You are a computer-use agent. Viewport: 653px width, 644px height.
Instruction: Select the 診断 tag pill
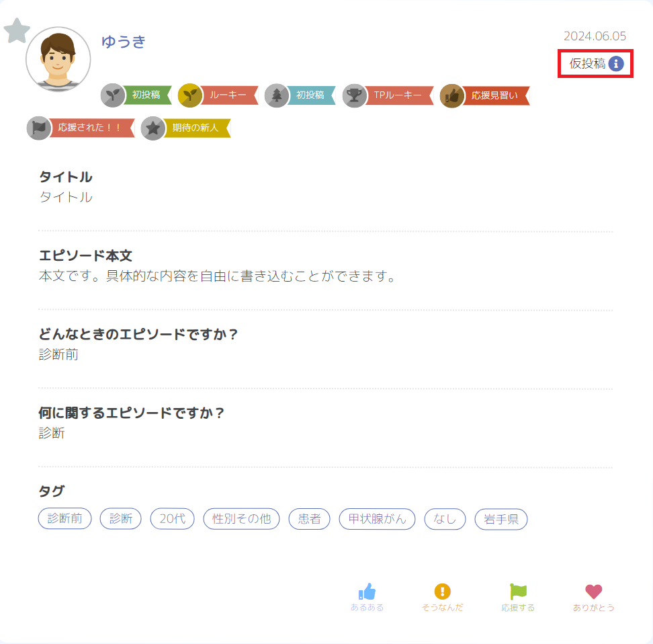(x=121, y=518)
